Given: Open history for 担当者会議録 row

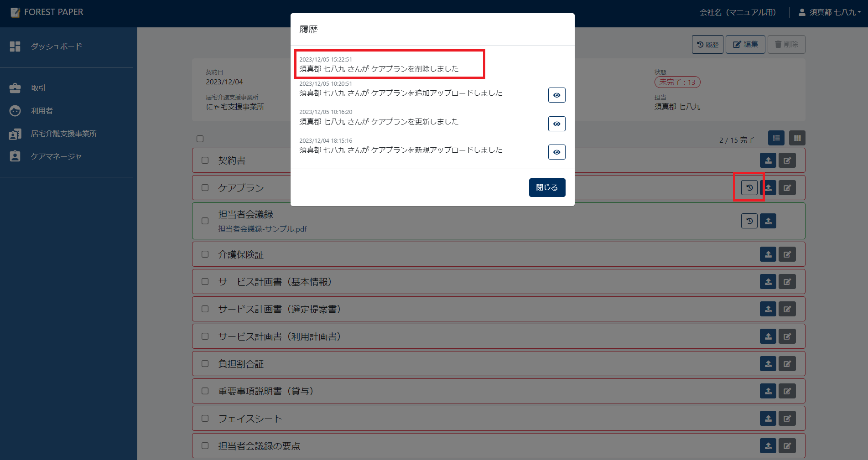Looking at the screenshot, I should (x=749, y=221).
